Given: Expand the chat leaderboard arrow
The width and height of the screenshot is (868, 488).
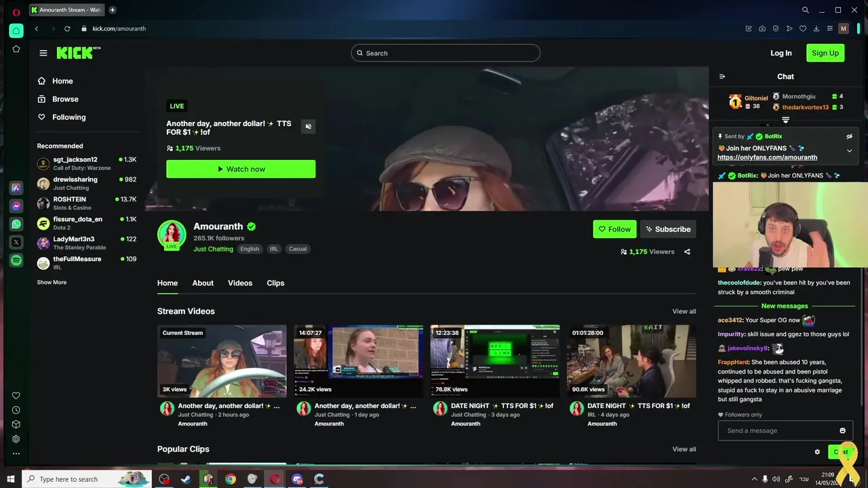Looking at the screenshot, I should tap(785, 120).
